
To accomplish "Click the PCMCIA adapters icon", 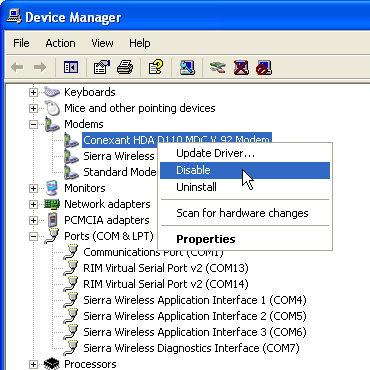I will pos(52,220).
